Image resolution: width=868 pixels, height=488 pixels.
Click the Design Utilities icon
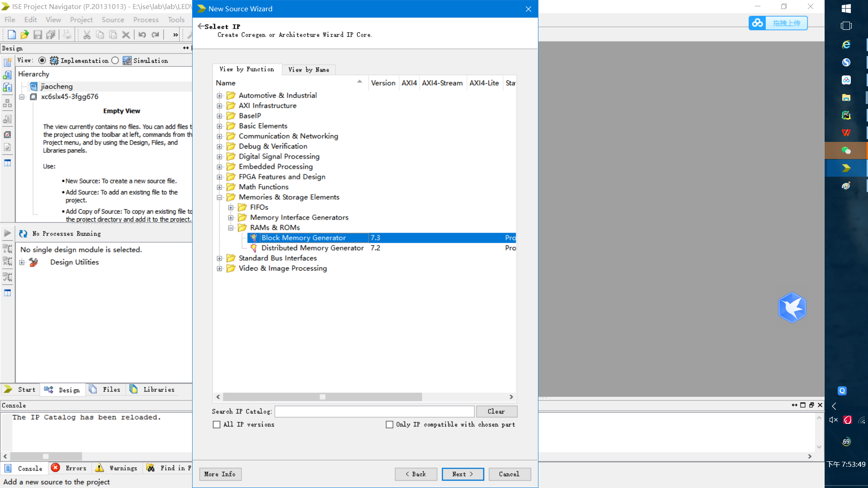pyautogui.click(x=34, y=262)
